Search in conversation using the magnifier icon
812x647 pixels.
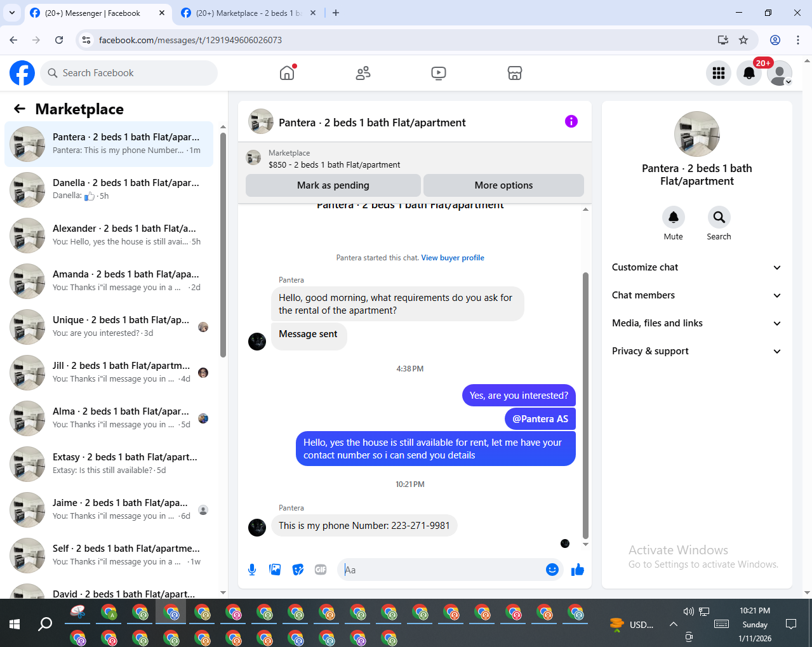719,217
